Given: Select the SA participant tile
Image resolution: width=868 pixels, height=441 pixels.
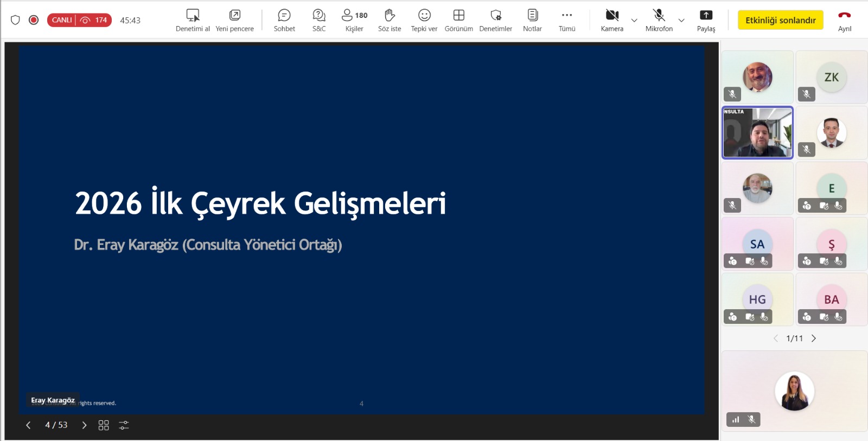Looking at the screenshot, I should point(757,244).
